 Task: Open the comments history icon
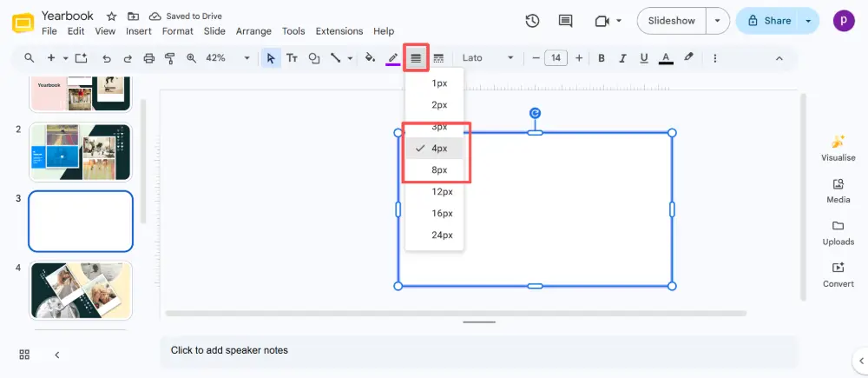565,21
